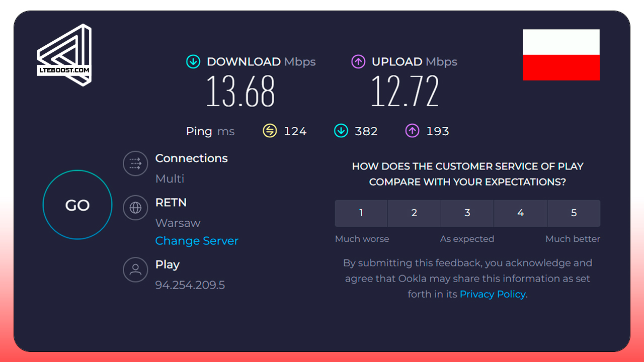Select rating 3 as expected
The height and width of the screenshot is (362, 644).
(x=467, y=213)
